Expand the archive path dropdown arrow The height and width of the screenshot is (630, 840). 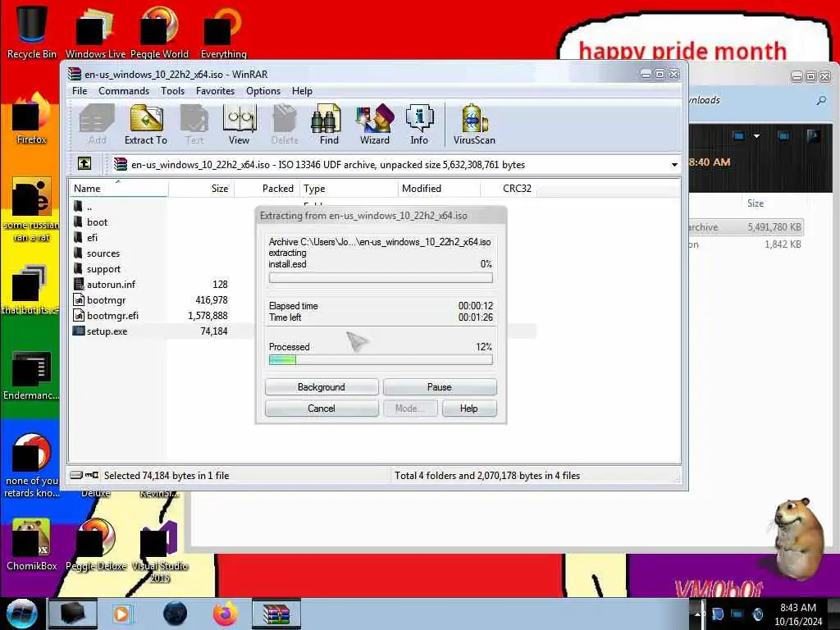[674, 165]
